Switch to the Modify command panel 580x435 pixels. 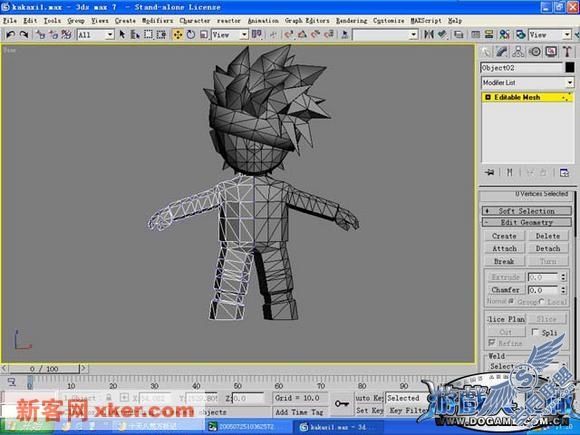502,52
